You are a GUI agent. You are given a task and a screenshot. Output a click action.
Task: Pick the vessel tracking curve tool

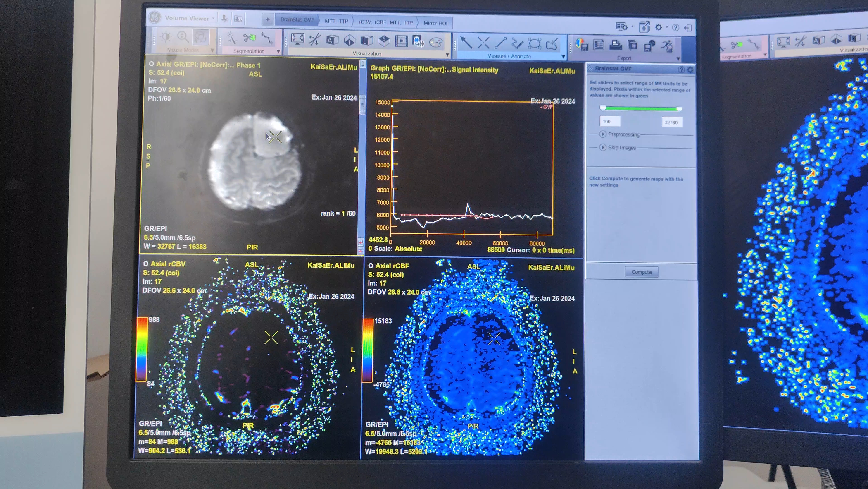pyautogui.click(x=267, y=38)
